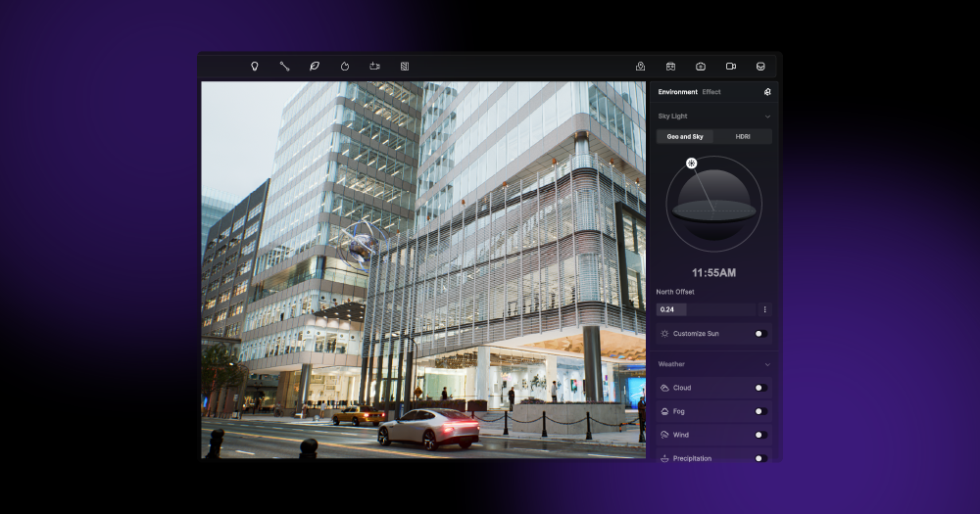The image size is (980, 514).
Task: Select the light bulb lighting tool
Action: click(x=255, y=67)
